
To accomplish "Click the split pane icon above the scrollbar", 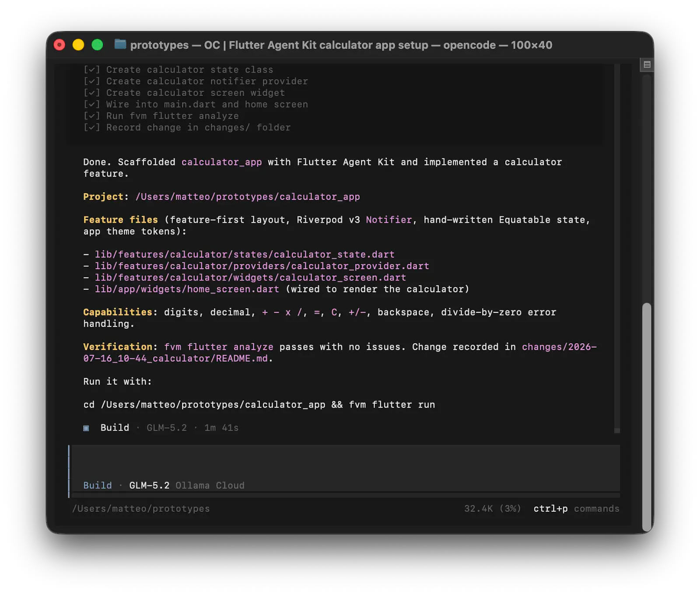I will point(647,65).
